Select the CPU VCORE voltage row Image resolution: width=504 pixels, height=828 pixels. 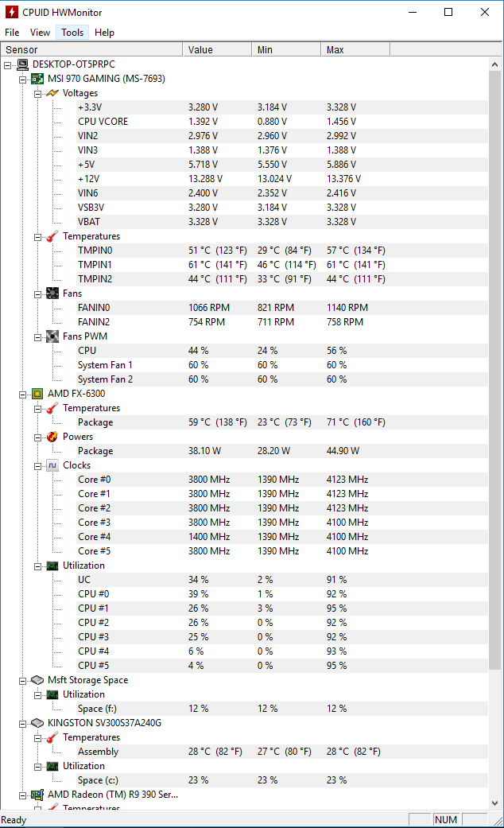282,122
